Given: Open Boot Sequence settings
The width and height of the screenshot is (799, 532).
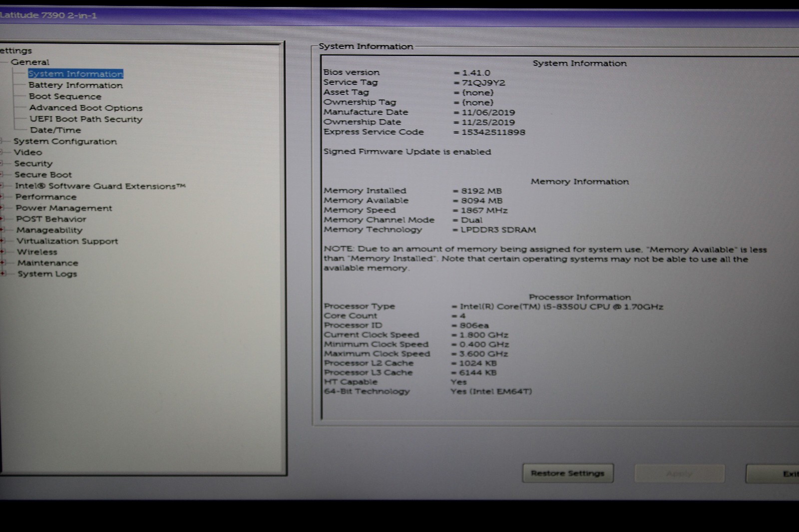Looking at the screenshot, I should (65, 96).
